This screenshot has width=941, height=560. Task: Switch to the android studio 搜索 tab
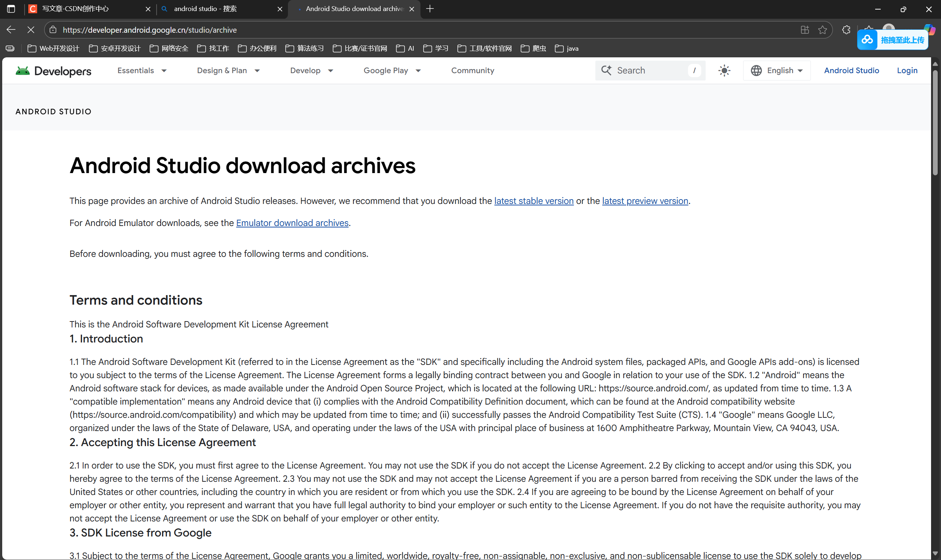(222, 9)
